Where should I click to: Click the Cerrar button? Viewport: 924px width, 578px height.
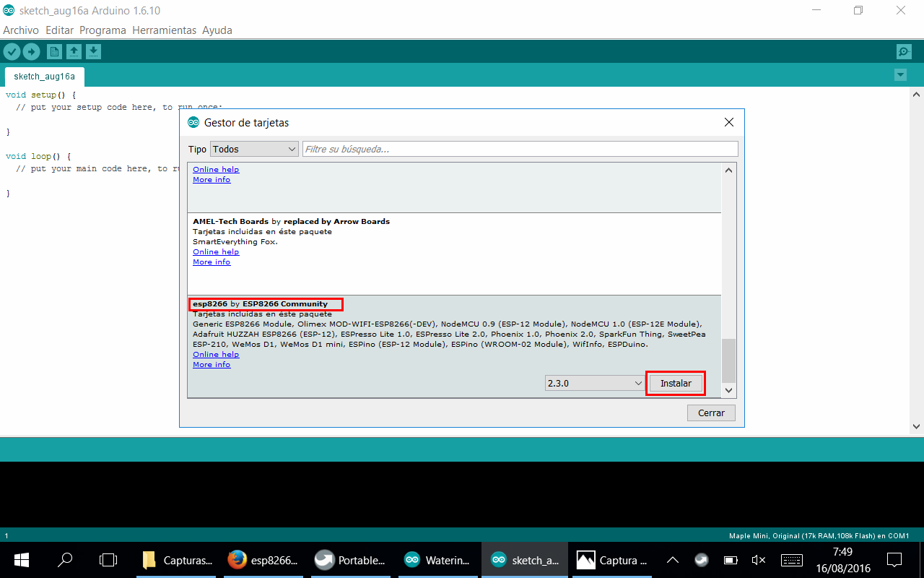[711, 413]
